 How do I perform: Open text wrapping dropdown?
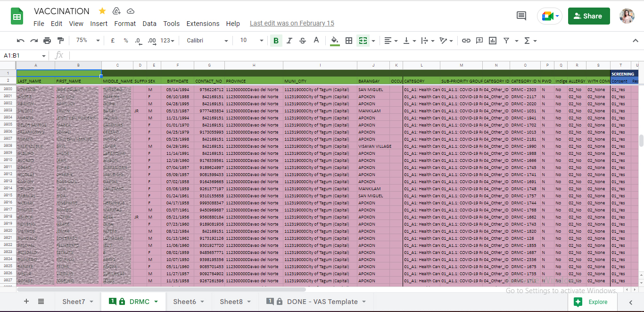click(x=428, y=41)
